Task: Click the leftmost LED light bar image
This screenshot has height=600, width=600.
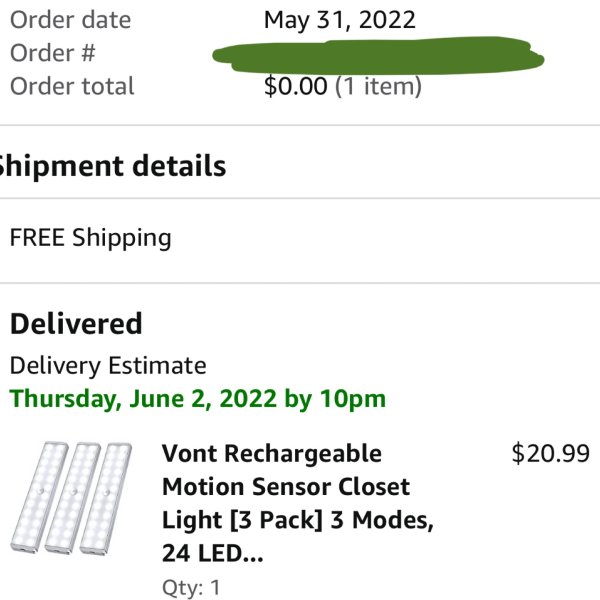Action: (39, 497)
